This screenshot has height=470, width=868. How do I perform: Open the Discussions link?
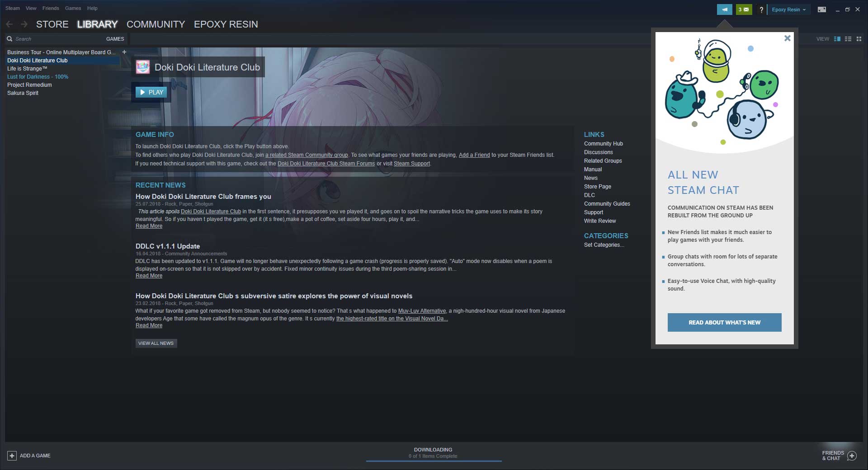click(x=599, y=152)
